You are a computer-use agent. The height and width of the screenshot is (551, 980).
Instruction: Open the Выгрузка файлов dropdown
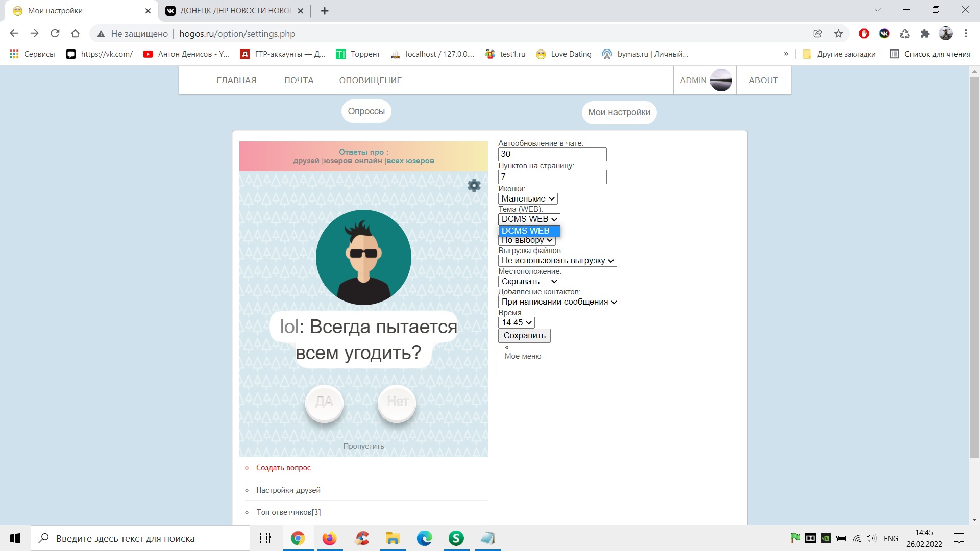coord(557,261)
